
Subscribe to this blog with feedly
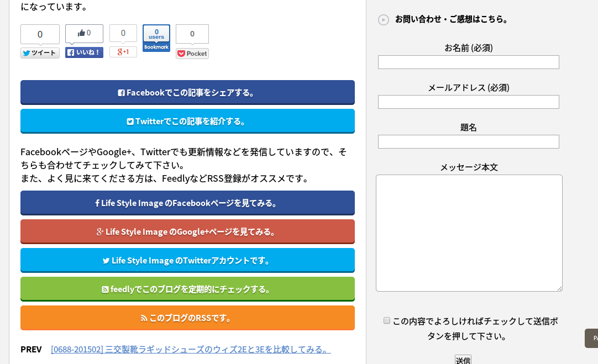[188, 289]
